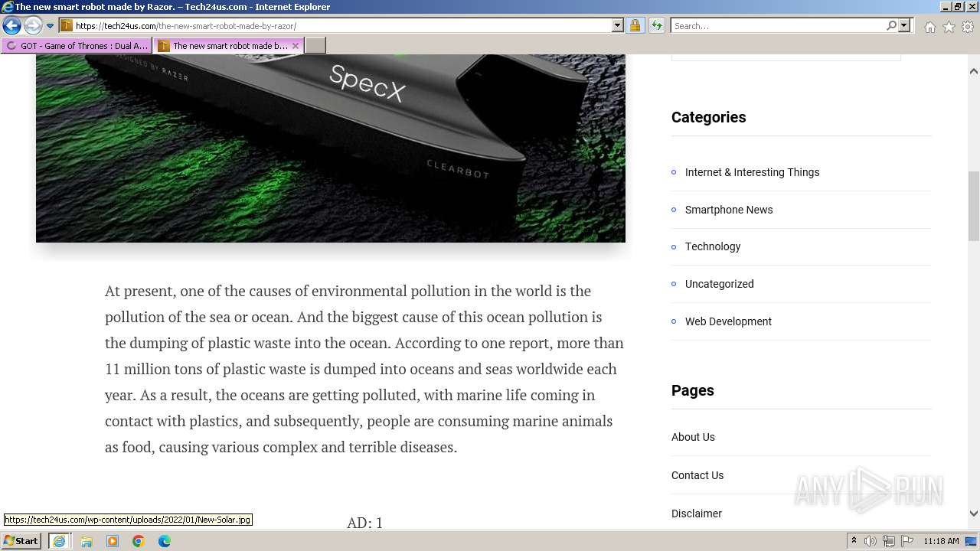The image size is (980, 551).
Task: Open Favorites star icon
Action: pyautogui.click(x=949, y=27)
